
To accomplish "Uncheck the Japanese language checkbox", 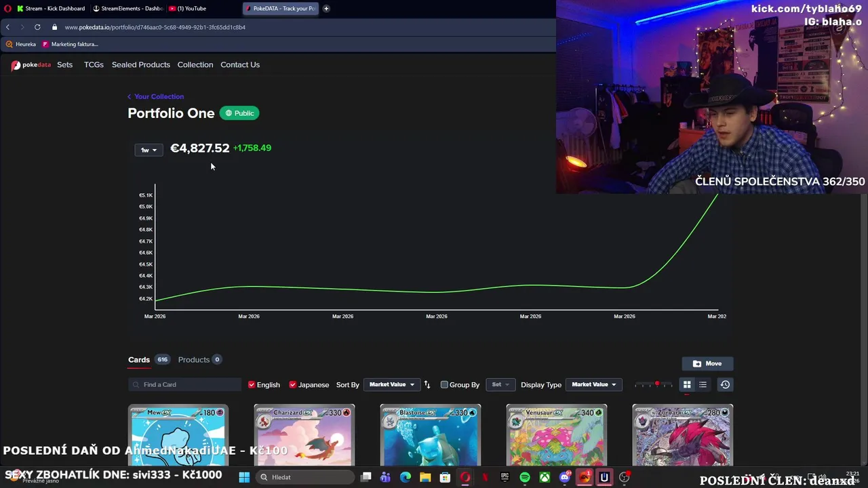I will [293, 385].
